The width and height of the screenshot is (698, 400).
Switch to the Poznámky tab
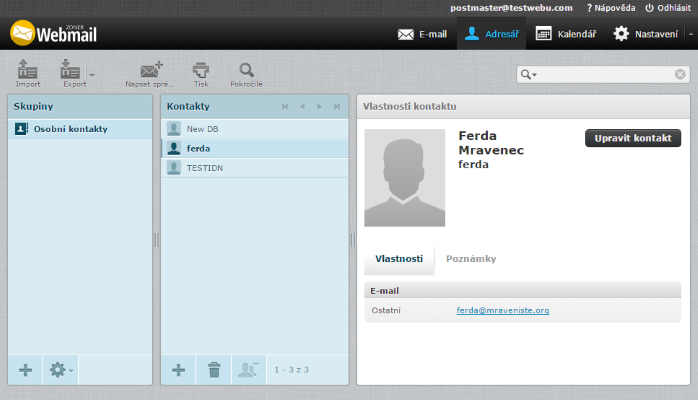point(471,259)
